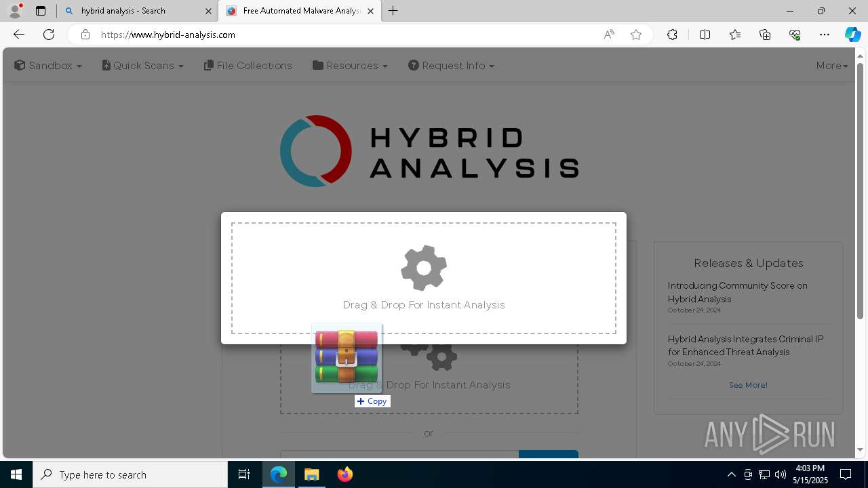View site information lock icon

tap(85, 35)
